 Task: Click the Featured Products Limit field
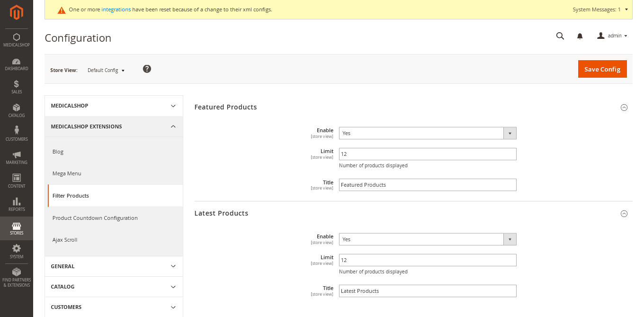click(x=428, y=154)
